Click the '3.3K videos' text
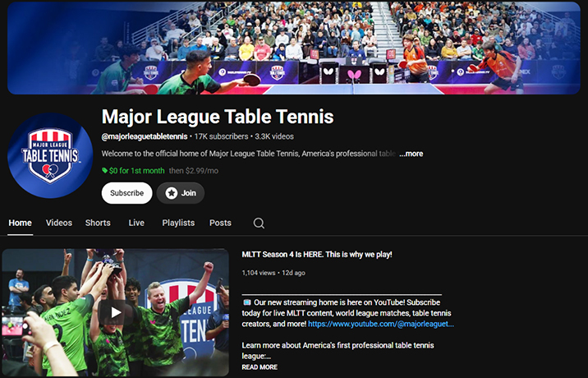This screenshot has width=588, height=378. pyautogui.click(x=274, y=136)
